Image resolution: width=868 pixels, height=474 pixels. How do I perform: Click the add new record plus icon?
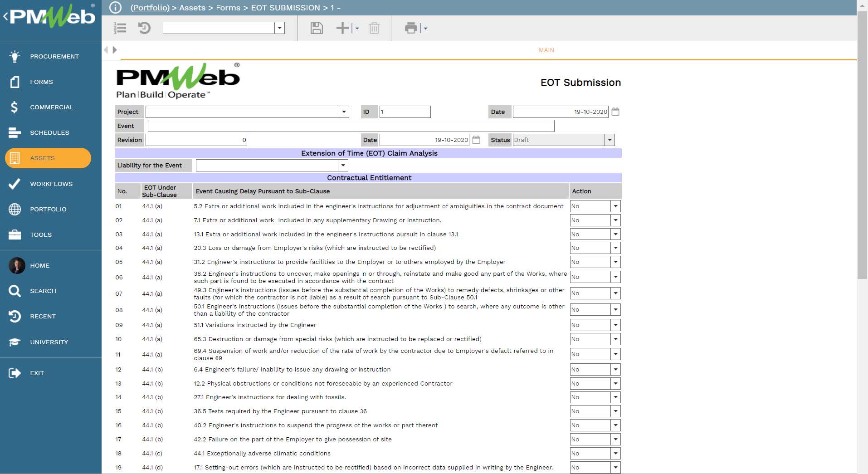click(x=342, y=28)
